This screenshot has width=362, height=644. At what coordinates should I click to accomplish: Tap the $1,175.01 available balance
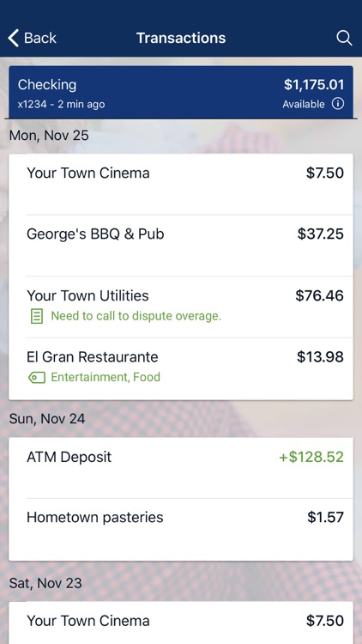point(314,85)
